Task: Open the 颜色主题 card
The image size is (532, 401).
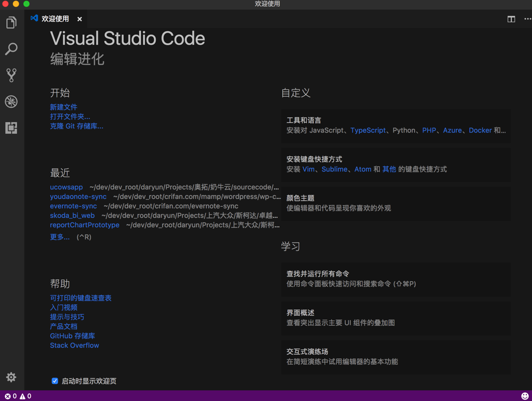Action: (396, 204)
